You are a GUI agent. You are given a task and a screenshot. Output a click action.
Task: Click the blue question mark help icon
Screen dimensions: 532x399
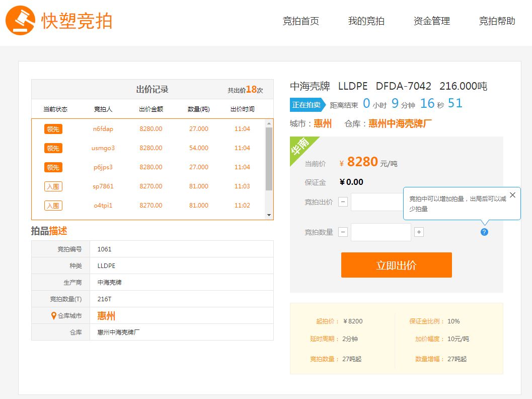click(x=484, y=232)
